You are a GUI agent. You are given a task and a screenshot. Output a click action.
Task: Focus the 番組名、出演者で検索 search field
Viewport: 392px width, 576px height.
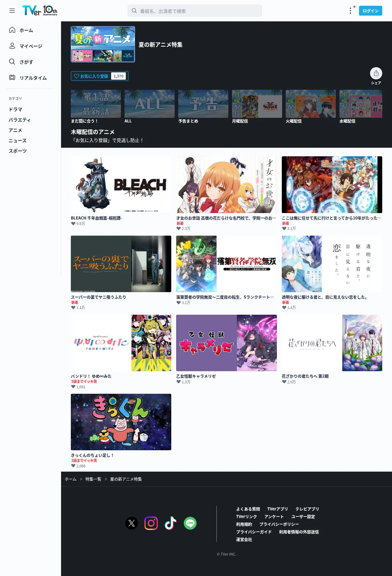point(195,11)
